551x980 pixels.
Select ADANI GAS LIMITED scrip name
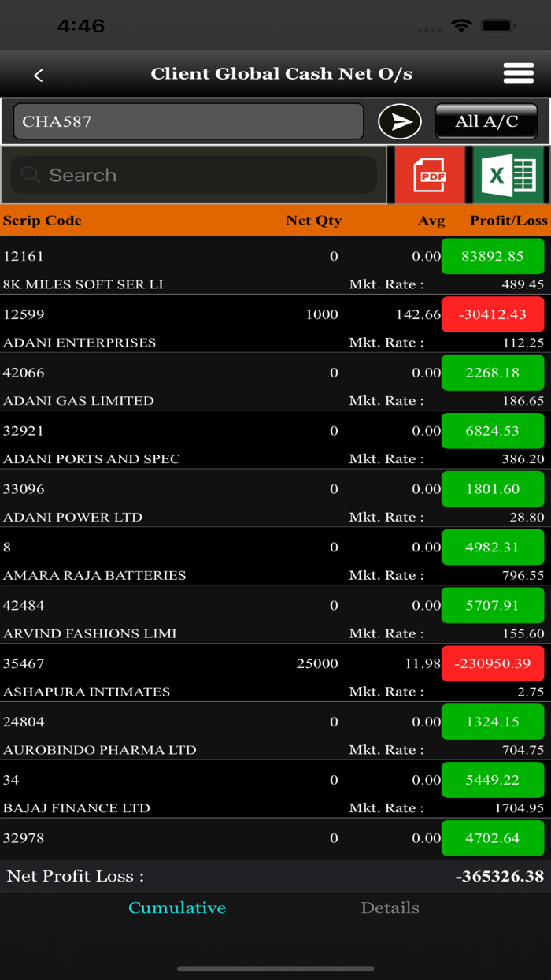pyautogui.click(x=79, y=401)
